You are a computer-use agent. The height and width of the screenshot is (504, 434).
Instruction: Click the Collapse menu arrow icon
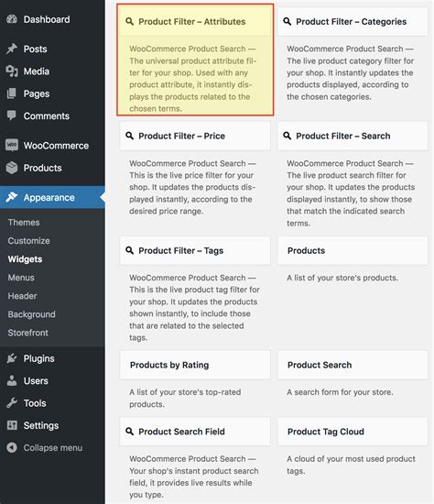(12, 447)
